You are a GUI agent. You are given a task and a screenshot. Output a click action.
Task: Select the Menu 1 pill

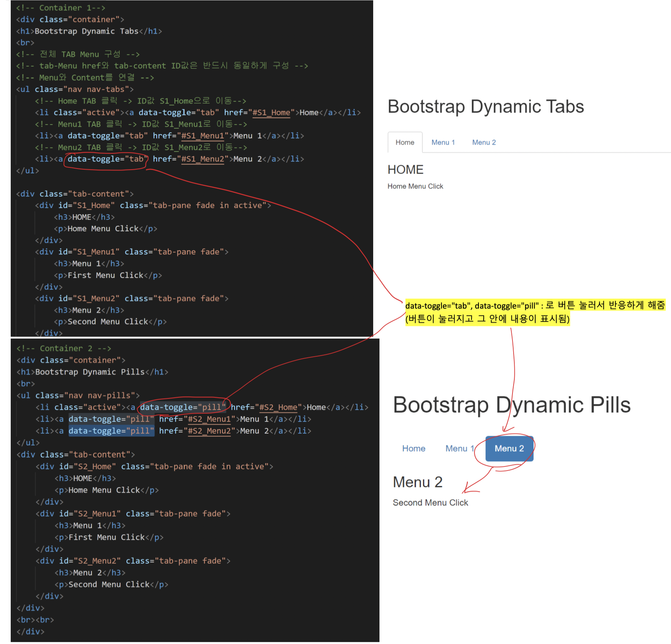tap(460, 448)
